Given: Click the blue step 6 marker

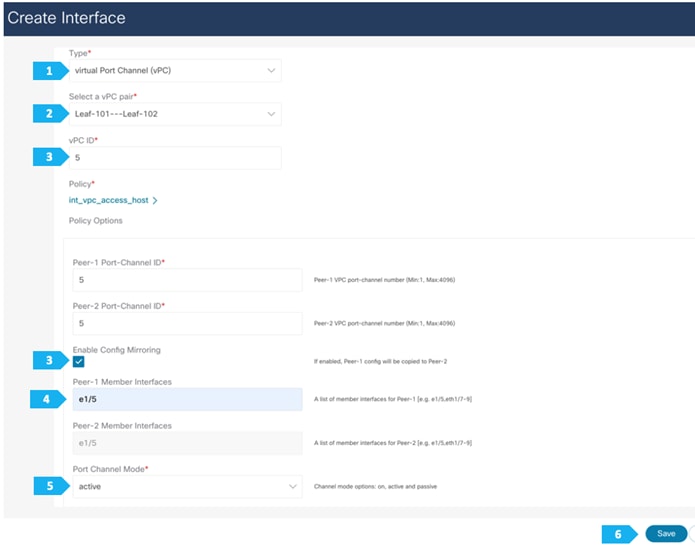Looking at the screenshot, I should [x=619, y=534].
